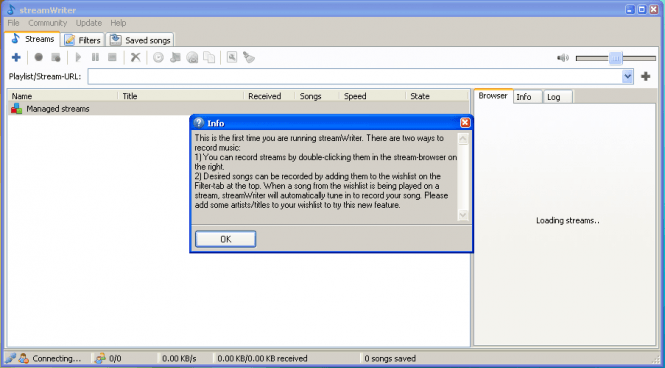Click the volume slider handle
665x368 pixels.
(616, 58)
